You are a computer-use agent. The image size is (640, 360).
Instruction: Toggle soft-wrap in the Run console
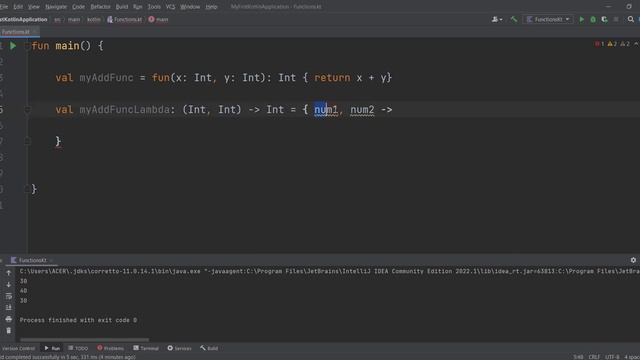(x=9, y=296)
